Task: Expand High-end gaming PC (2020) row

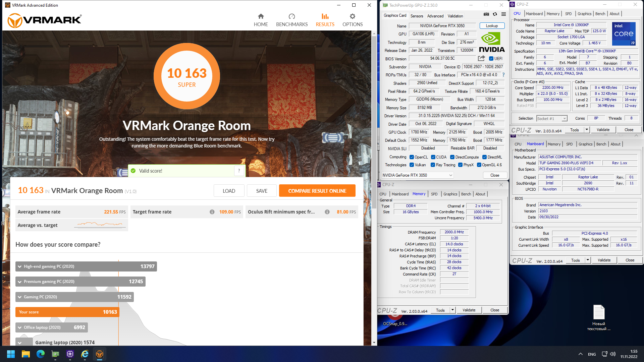Action: 86,266
